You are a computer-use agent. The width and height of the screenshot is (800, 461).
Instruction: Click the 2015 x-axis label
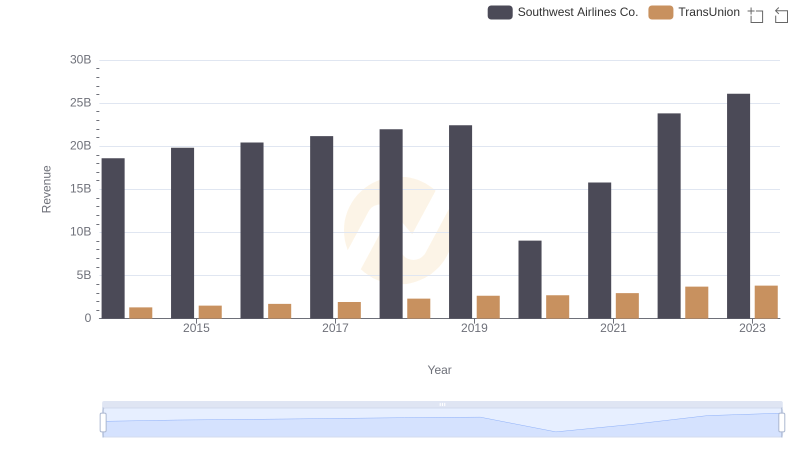[196, 328]
